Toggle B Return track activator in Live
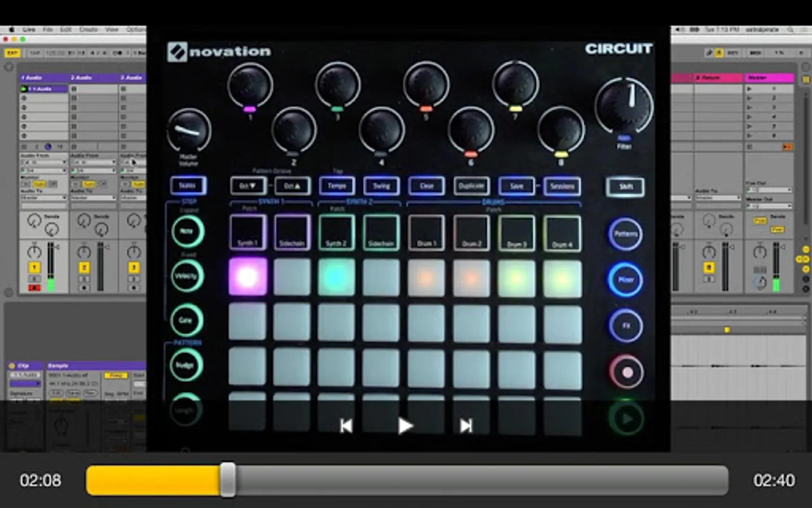The height and width of the screenshot is (508, 812). [x=709, y=268]
